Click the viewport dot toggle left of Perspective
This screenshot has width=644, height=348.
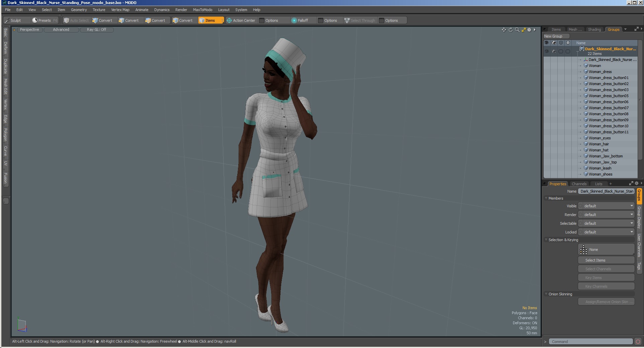click(x=14, y=30)
